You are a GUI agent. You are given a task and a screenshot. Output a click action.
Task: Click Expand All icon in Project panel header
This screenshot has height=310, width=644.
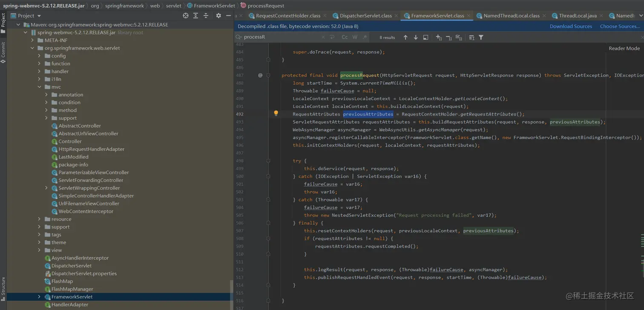click(x=195, y=15)
